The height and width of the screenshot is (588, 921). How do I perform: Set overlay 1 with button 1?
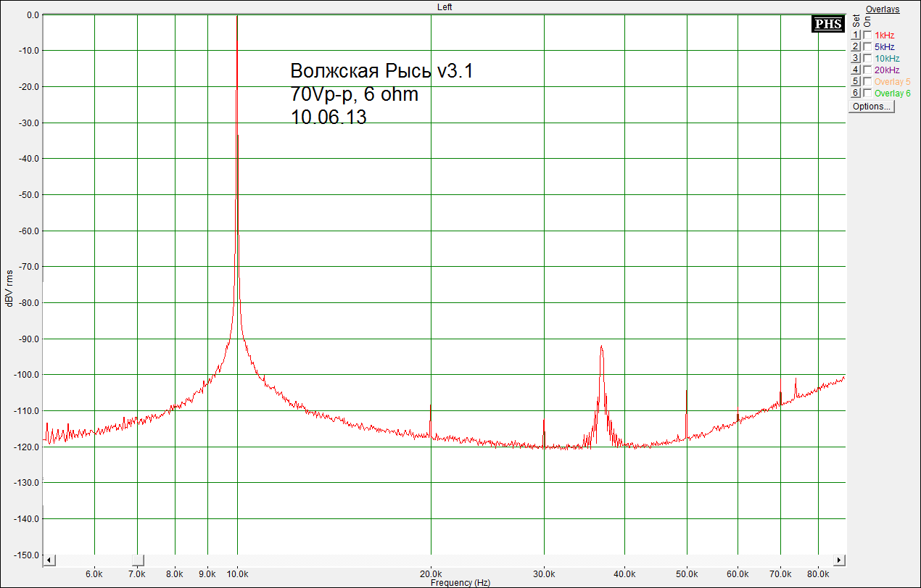point(855,35)
